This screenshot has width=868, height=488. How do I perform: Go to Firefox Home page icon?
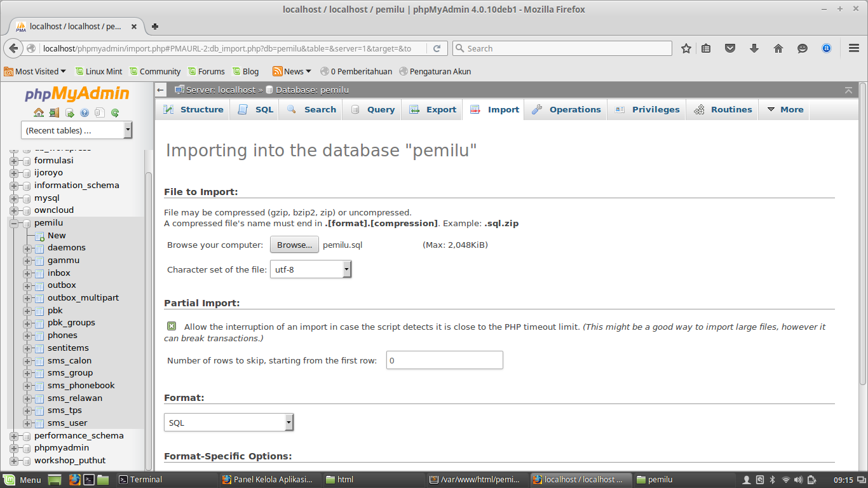click(x=778, y=48)
